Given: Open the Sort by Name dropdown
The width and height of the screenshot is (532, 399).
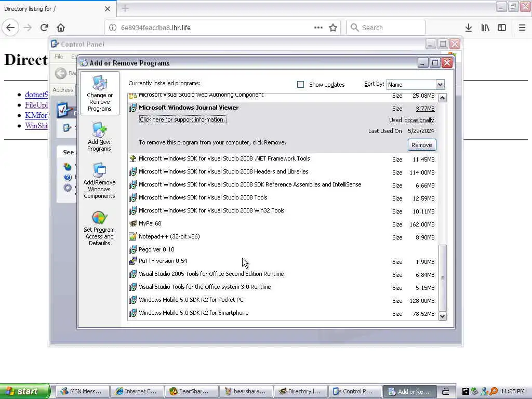Looking at the screenshot, I should pyautogui.click(x=440, y=85).
